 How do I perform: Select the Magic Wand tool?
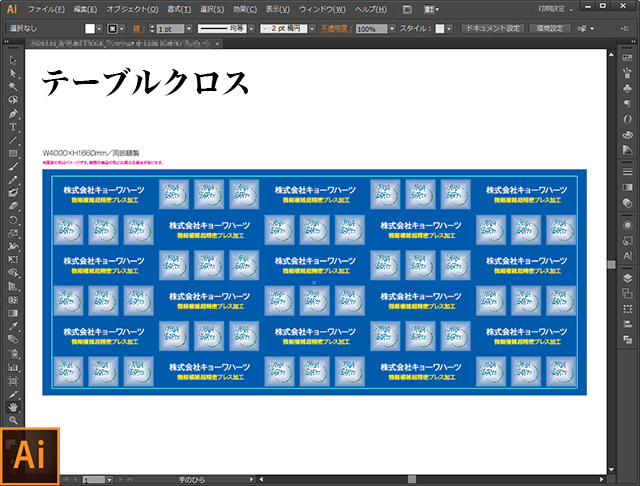tap(13, 87)
